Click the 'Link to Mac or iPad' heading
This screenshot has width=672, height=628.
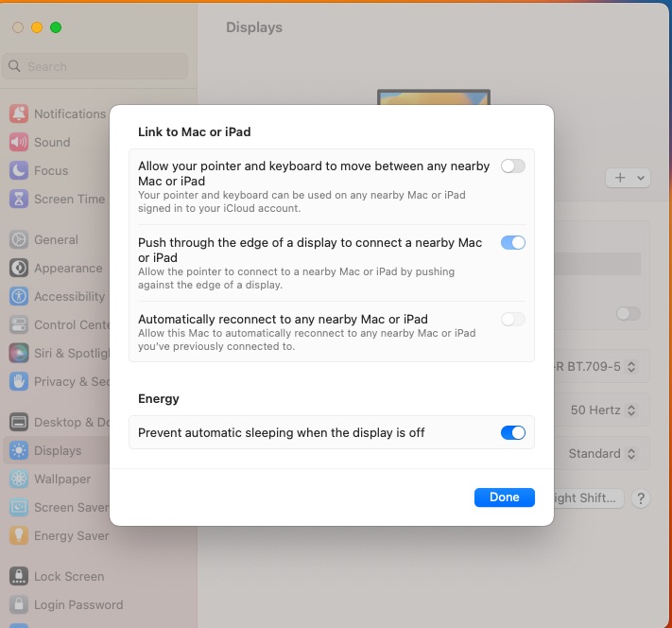pyautogui.click(x=194, y=131)
